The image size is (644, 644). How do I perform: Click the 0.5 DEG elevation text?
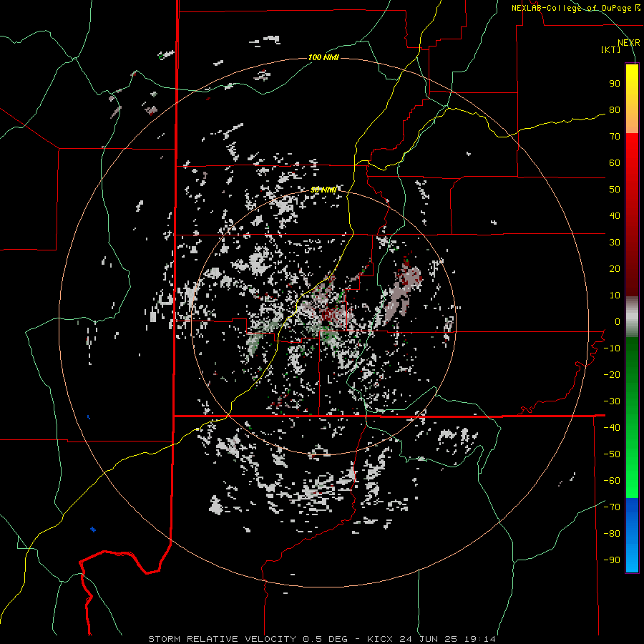coord(325,639)
